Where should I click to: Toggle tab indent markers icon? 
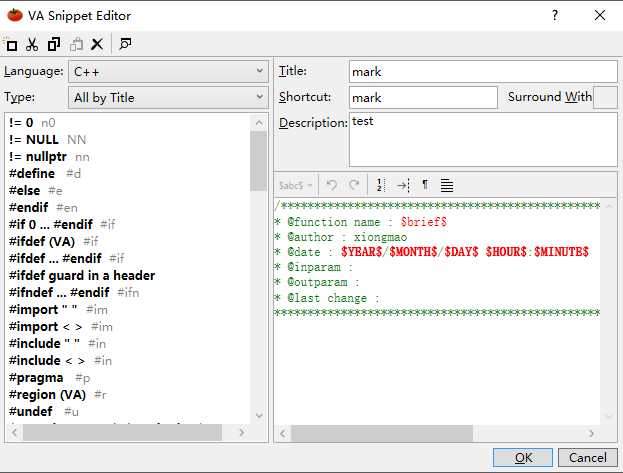pyautogui.click(x=403, y=185)
